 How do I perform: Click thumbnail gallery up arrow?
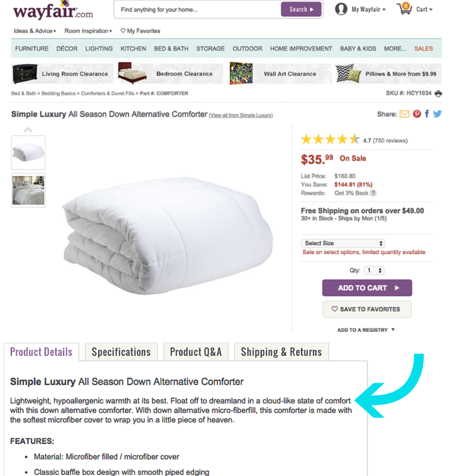pyautogui.click(x=28, y=130)
